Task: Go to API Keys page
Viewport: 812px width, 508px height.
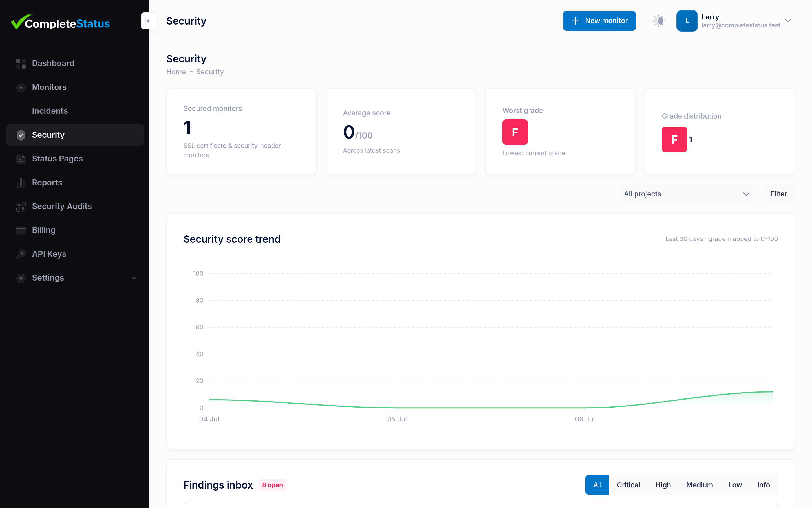Action: point(75,254)
